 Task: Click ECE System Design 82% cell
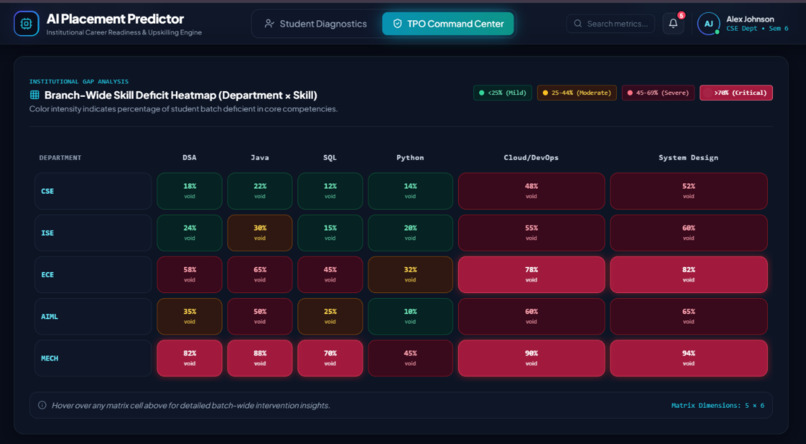(688, 274)
